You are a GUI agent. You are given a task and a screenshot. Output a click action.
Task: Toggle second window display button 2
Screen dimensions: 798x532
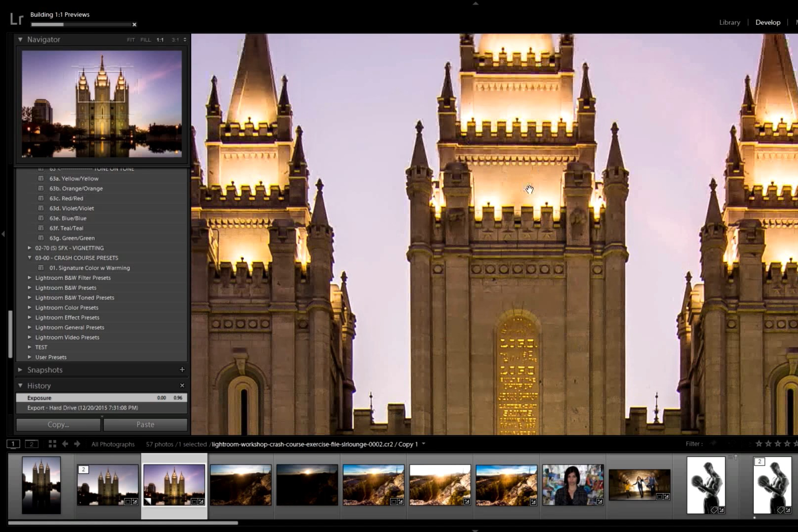click(32, 444)
